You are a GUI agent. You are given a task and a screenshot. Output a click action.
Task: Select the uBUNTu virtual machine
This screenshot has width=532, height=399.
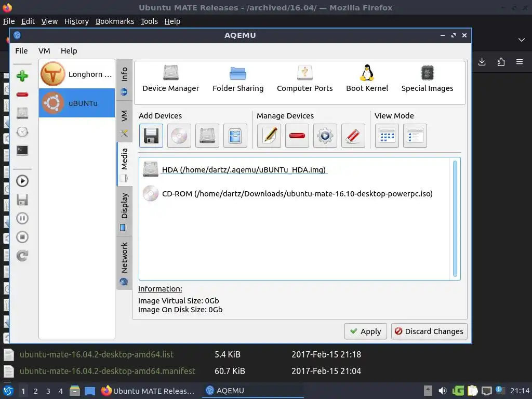point(77,103)
